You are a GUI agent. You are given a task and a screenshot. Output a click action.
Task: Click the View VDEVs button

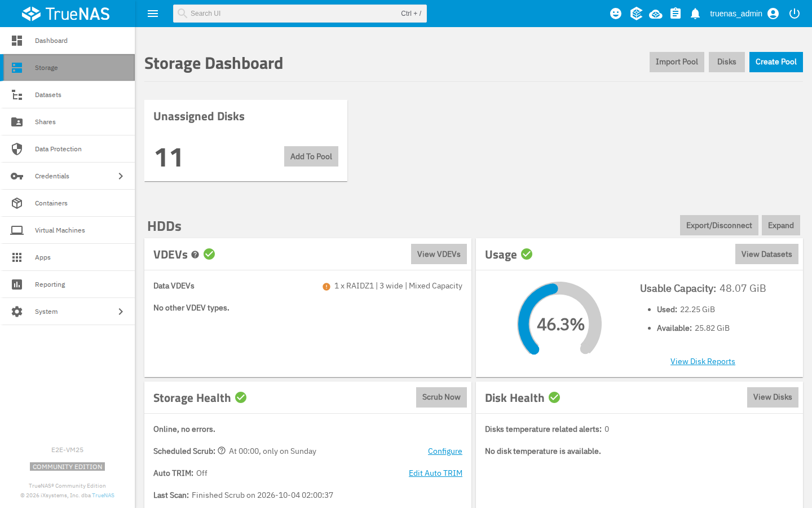point(439,254)
